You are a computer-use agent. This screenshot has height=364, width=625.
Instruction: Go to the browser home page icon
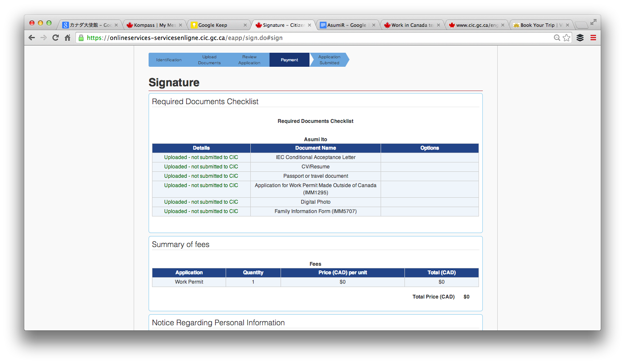pyautogui.click(x=67, y=38)
